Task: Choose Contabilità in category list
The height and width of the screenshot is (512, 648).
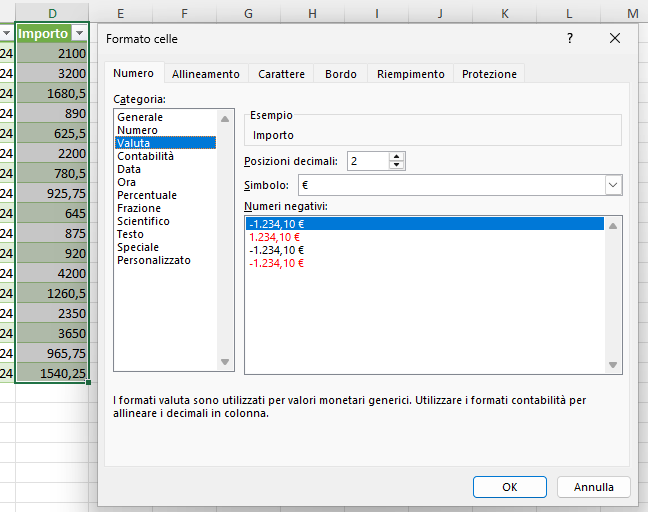Action: 145,156
